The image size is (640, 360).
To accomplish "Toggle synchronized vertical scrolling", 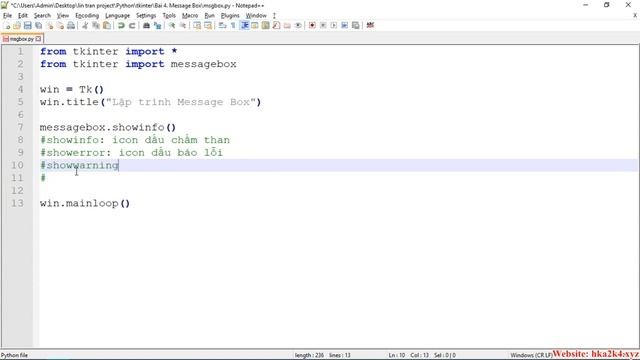I will tap(197, 25).
